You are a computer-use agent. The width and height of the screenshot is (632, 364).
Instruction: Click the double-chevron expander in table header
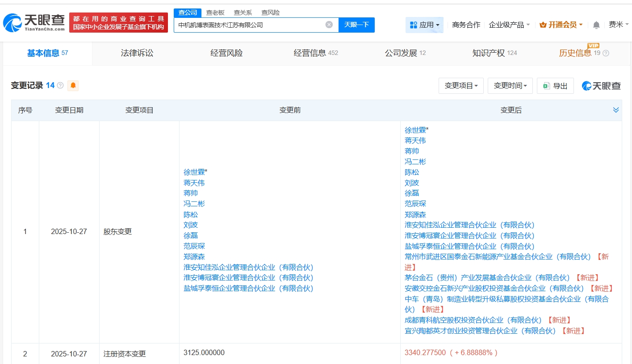click(616, 109)
